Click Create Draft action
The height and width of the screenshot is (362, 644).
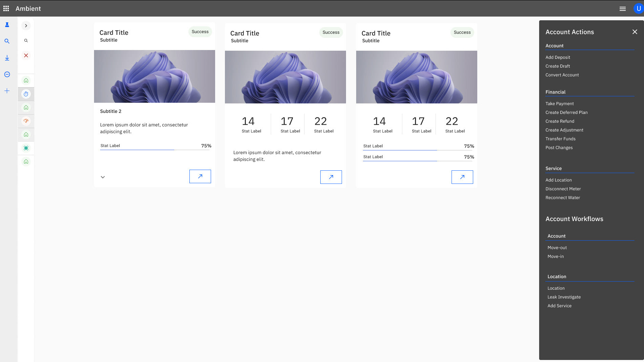tap(558, 66)
